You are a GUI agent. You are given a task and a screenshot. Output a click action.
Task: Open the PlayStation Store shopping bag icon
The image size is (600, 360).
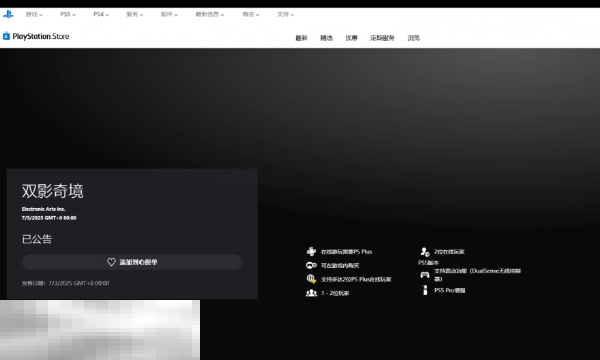coord(6,36)
